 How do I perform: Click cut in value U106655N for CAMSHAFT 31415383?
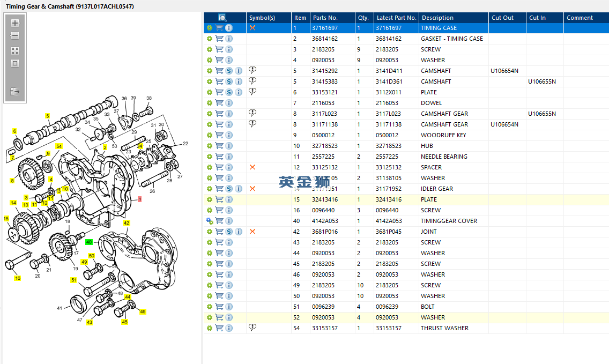[x=542, y=81]
